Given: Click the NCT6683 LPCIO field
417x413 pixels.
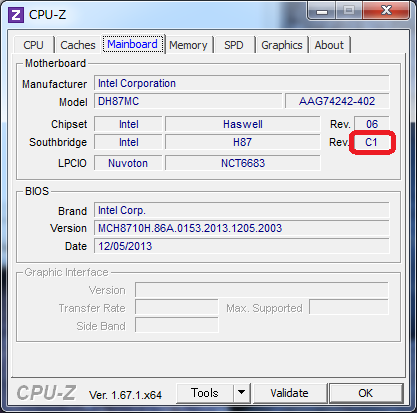Looking at the screenshot, I should coord(243,163).
